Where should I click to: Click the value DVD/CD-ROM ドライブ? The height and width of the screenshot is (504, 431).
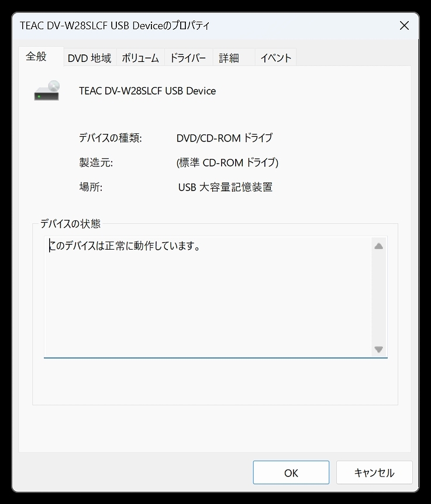pyautogui.click(x=225, y=138)
